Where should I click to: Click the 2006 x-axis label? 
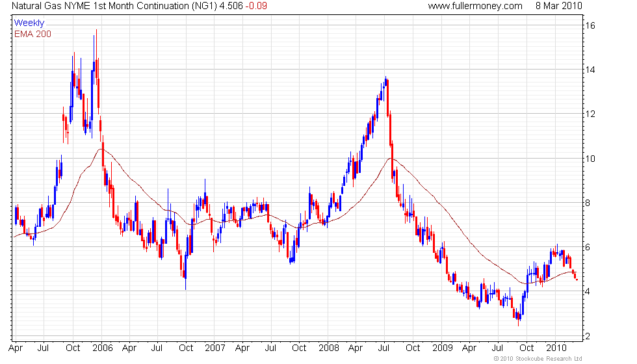click(x=103, y=348)
